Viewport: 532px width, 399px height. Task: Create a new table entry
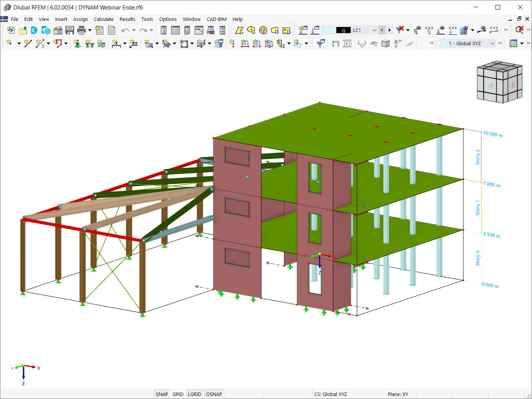click(x=100, y=30)
